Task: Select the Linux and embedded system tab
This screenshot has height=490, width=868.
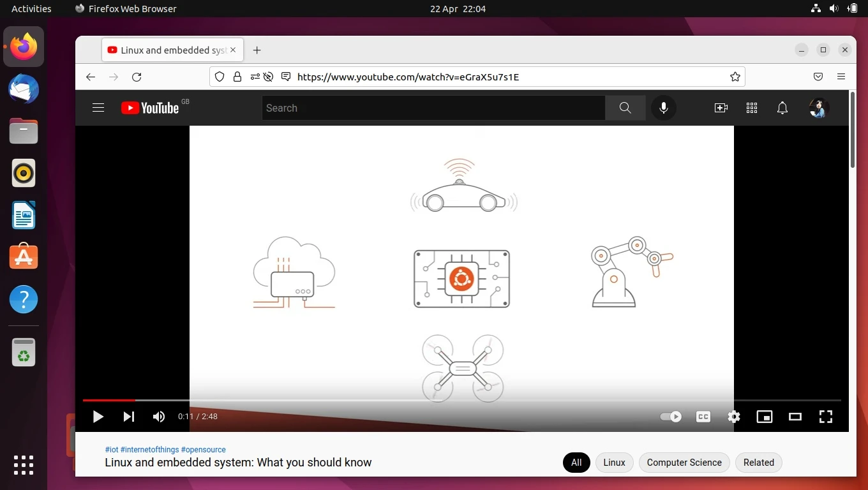Action: tap(172, 50)
